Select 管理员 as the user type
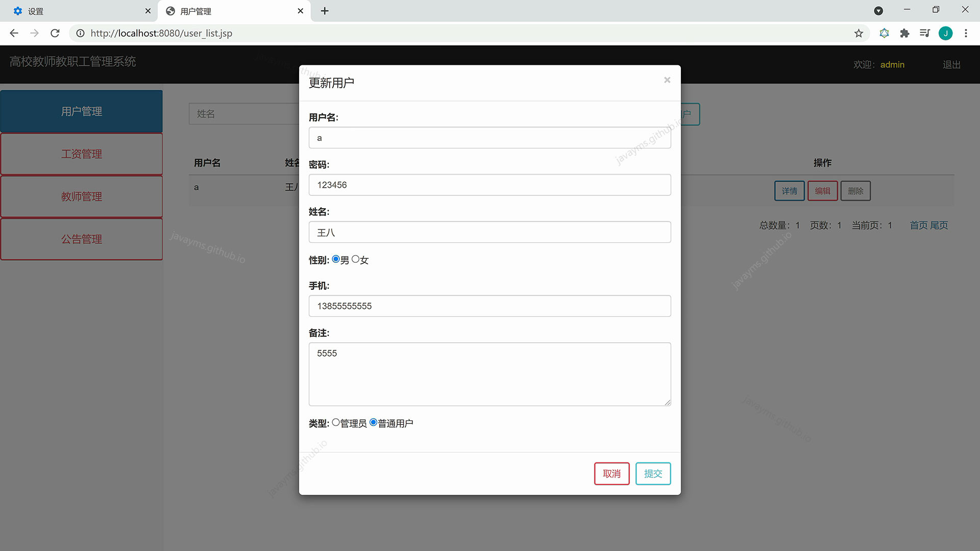The height and width of the screenshot is (551, 980). pyautogui.click(x=336, y=422)
